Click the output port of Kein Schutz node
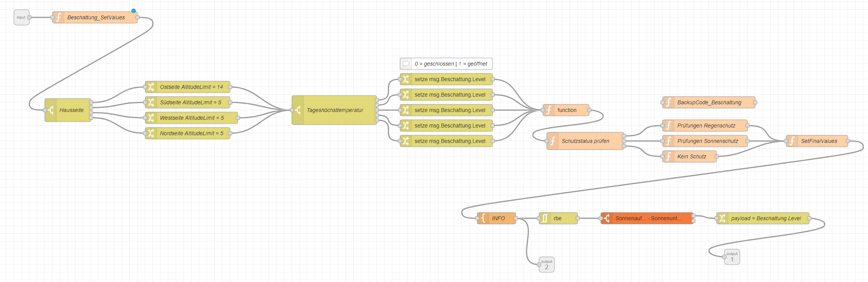This screenshot has width=868, height=282. (717, 156)
